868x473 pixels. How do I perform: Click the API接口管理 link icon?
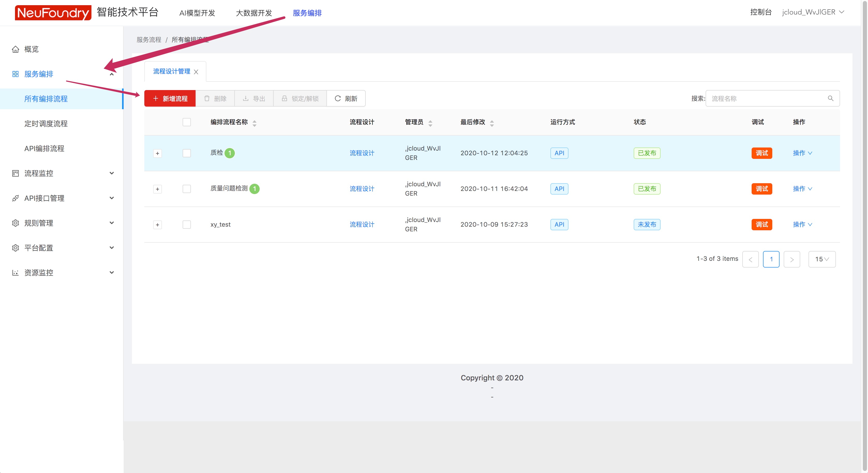(16, 198)
